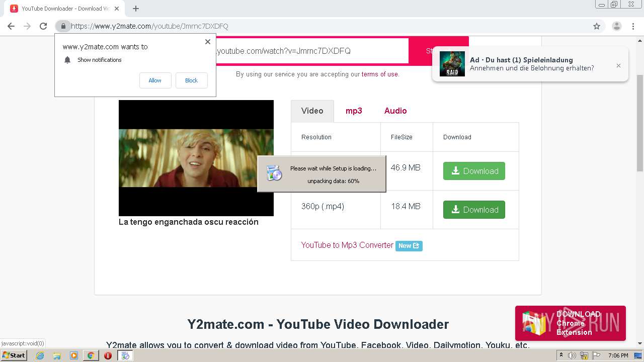
Task: Click the Y2mate.com YouTube Video Downloader heading
Action: 318,324
